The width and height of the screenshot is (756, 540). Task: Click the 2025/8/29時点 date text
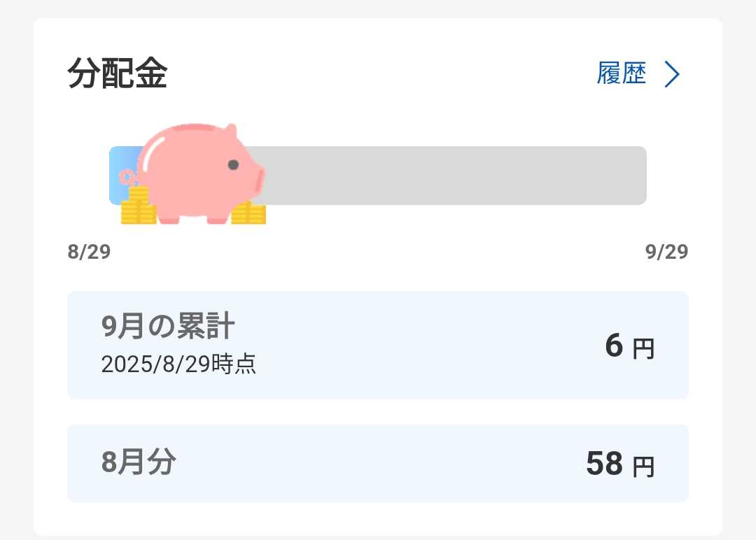[x=178, y=364]
